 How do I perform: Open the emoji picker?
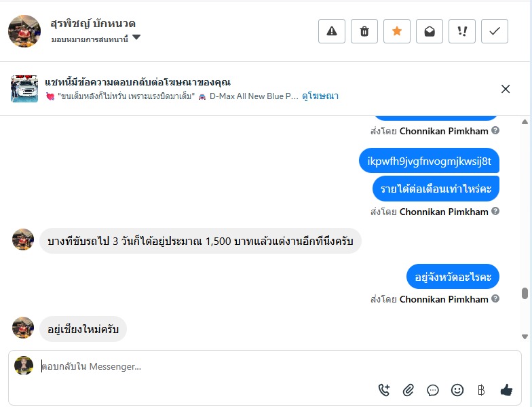pyautogui.click(x=457, y=390)
